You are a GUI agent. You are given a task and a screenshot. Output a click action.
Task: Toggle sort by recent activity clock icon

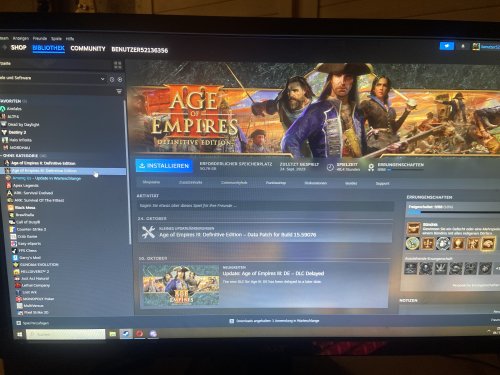pos(112,79)
